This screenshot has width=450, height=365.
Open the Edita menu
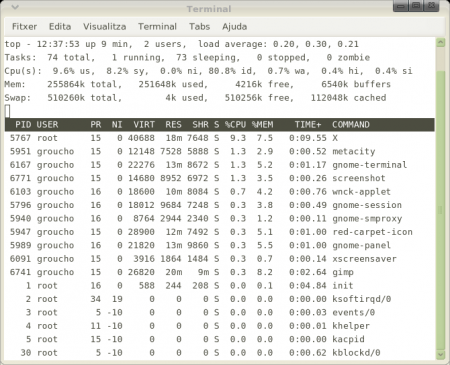60,27
